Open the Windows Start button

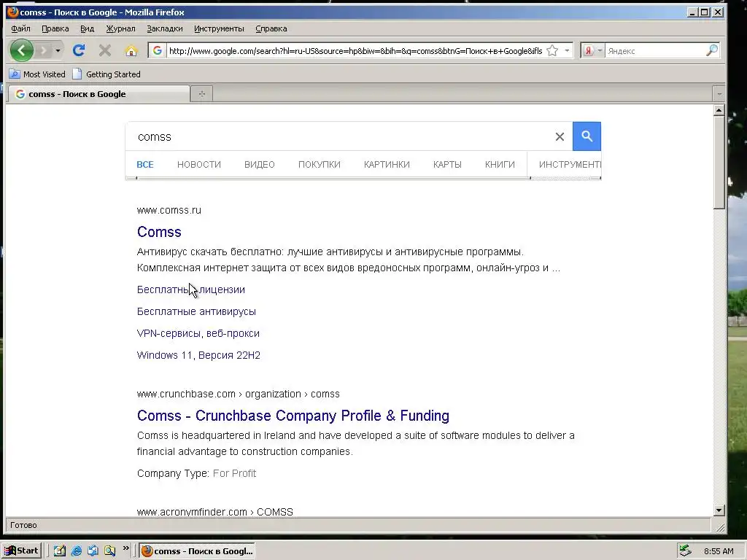[x=21, y=551]
